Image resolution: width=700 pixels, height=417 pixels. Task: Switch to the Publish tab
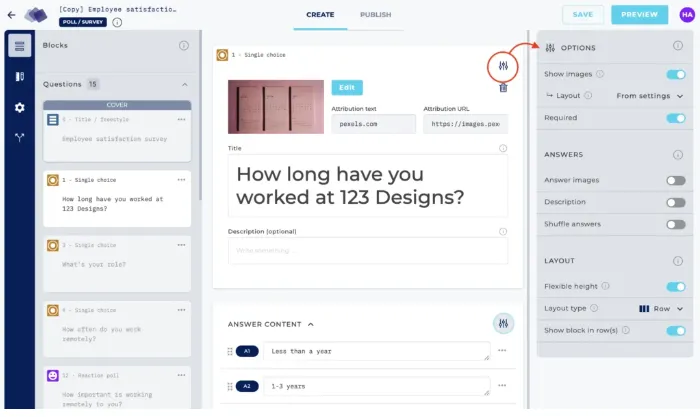coord(375,15)
